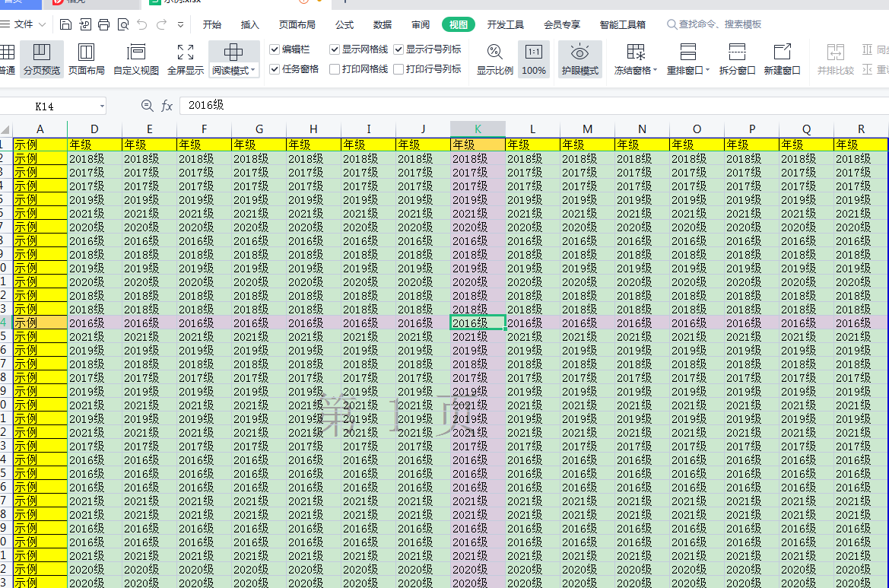This screenshot has width=889, height=588.
Task: Click 新建窗口 new window
Action: 782,59
